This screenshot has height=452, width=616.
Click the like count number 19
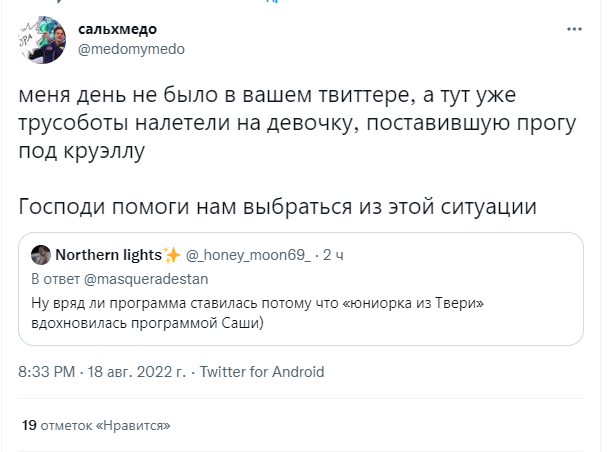pos(29,426)
